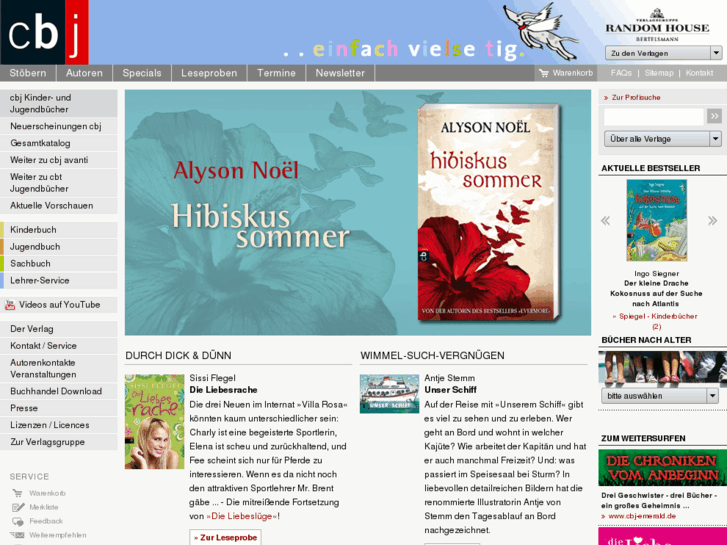The image size is (727, 545).
Task: Click 'Der kleine Drache Kokosnuss' bestseller title
Action: [x=656, y=294]
